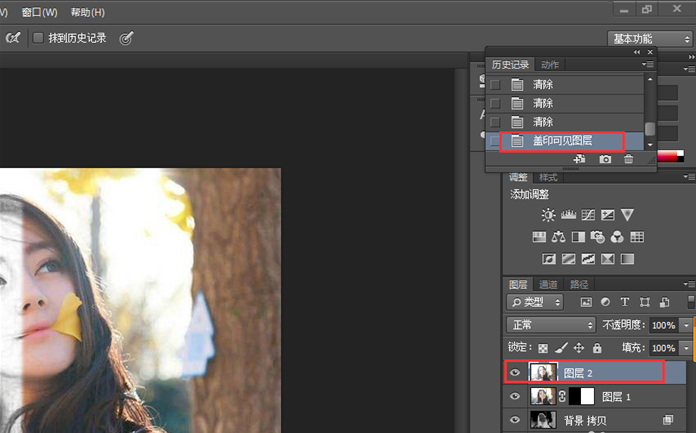Set history brush source for third 清除 state
This screenshot has width=696, height=433.
click(495, 122)
